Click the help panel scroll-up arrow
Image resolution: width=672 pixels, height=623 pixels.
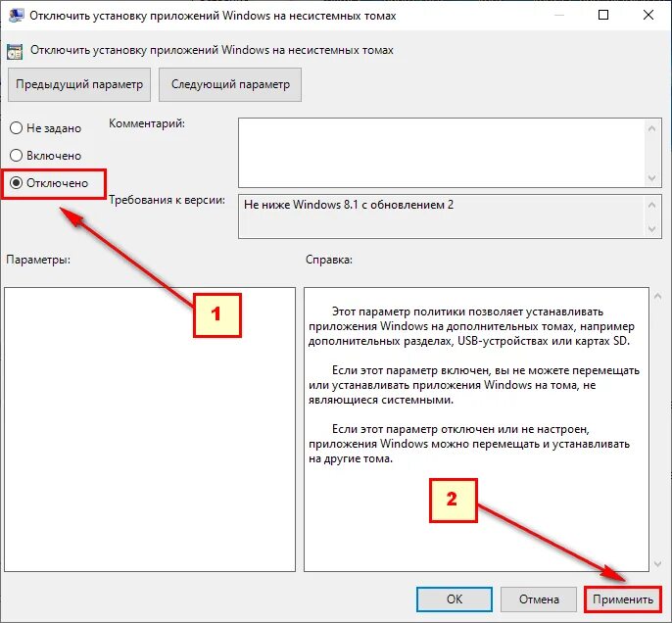point(658,296)
